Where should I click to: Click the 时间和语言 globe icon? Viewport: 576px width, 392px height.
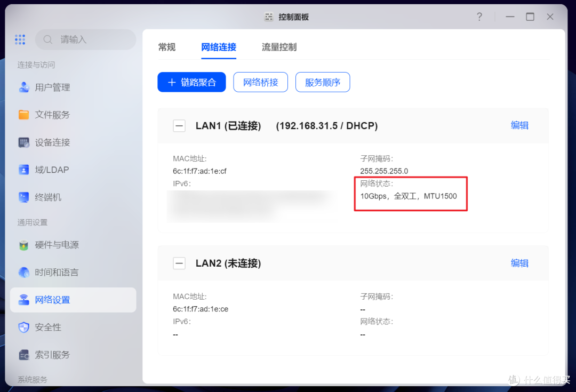[x=24, y=272]
